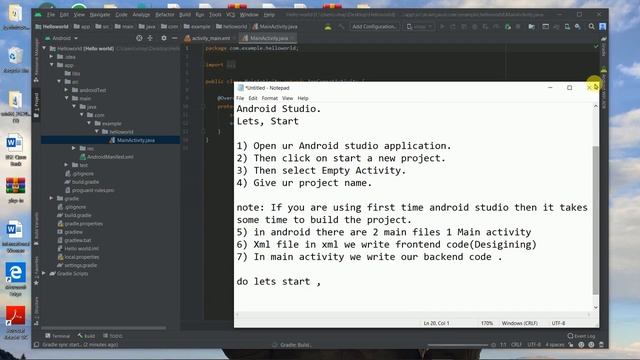Click the Android Studio logo in title bar
The image size is (640, 360).
[x=38, y=14]
